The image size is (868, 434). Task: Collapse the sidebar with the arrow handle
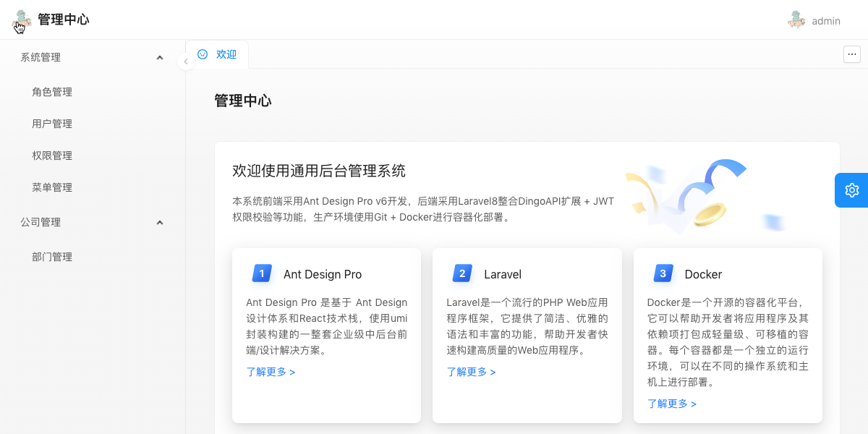coord(186,61)
